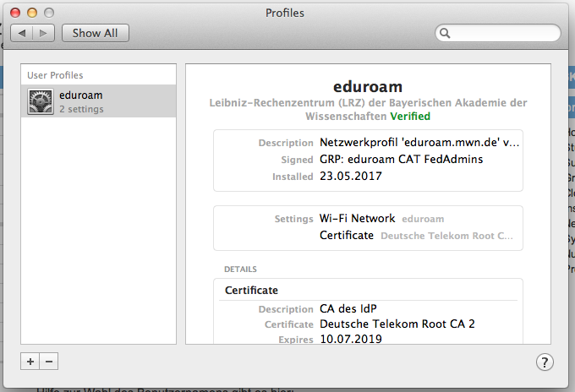The width and height of the screenshot is (575, 392).
Task: Click the green zoom window button
Action: click(x=50, y=13)
